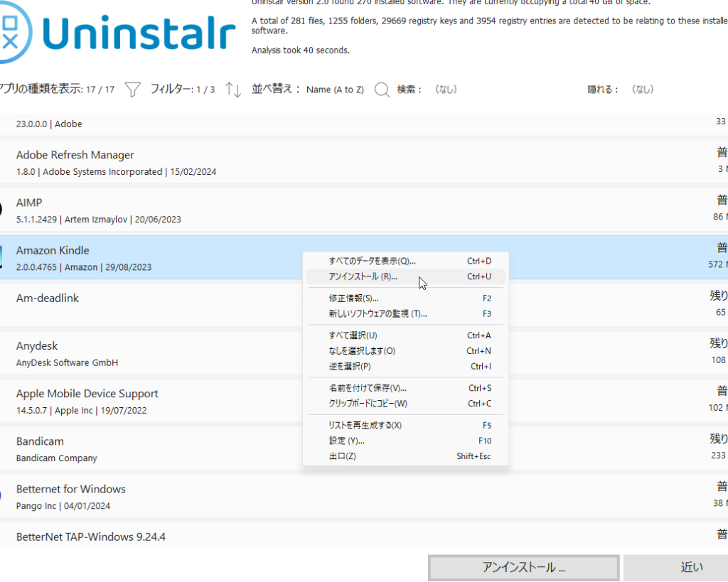Viewport: 728px width, 582px height.
Task: Choose 新しいソフトウェアの監視 (T) entry
Action: click(x=405, y=314)
